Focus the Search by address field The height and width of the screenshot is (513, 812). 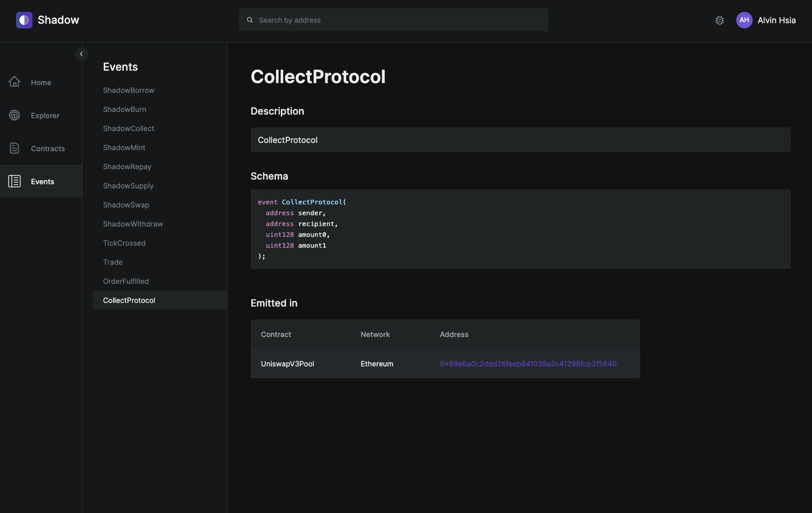tap(397, 20)
